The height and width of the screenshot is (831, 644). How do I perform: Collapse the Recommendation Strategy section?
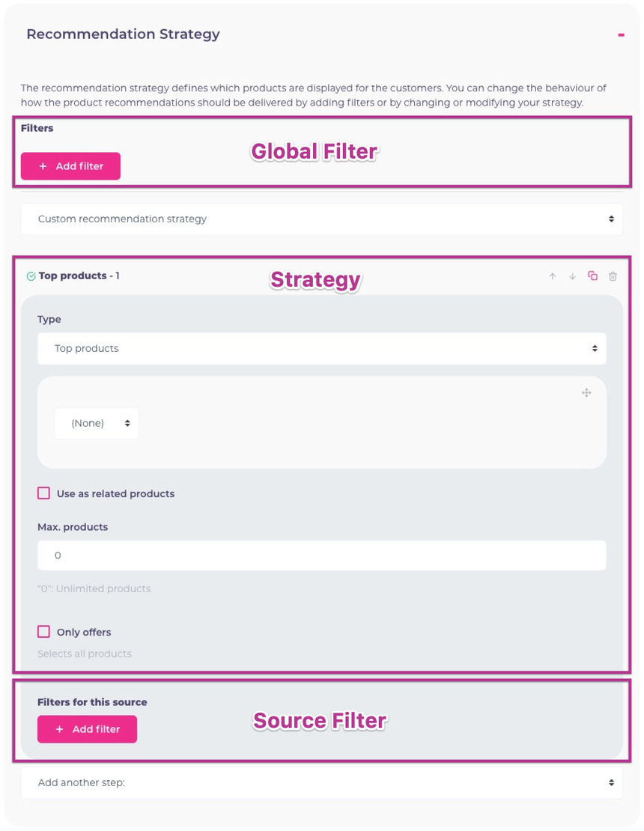[x=621, y=34]
